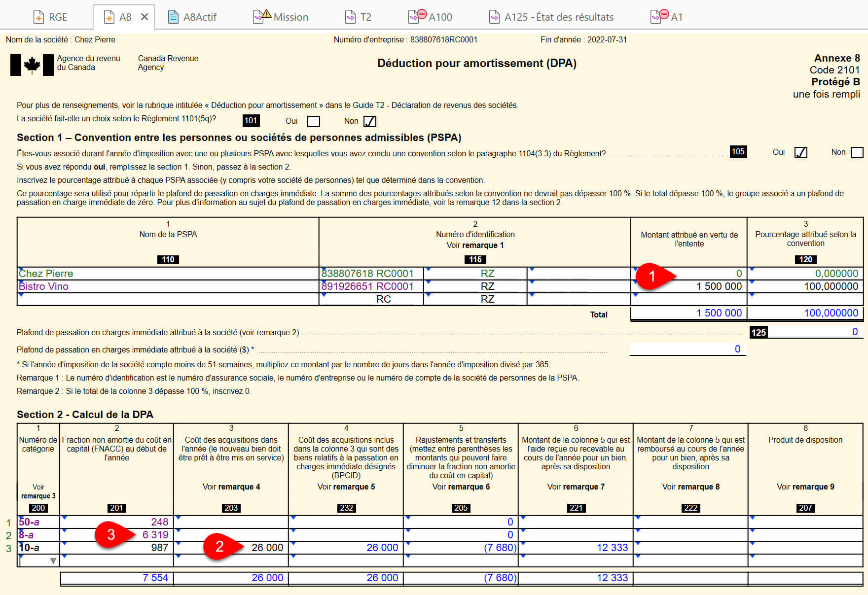Screen dimensions: 868x595
Task: Click column code 207 label
Action: click(x=806, y=508)
